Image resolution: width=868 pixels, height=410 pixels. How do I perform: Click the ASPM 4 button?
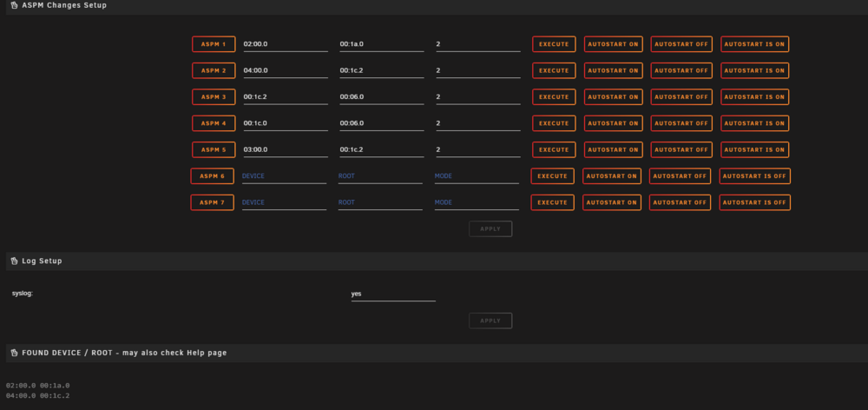click(x=214, y=123)
